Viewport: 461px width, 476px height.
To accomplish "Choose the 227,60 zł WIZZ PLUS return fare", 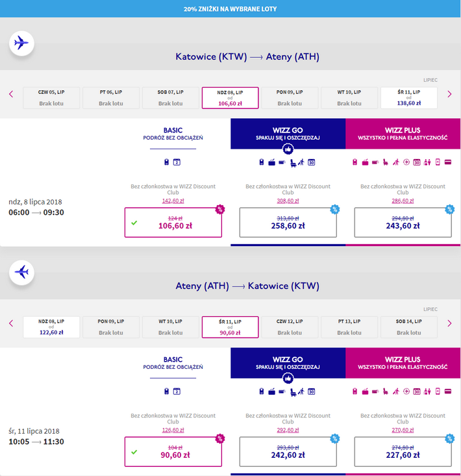I will [x=403, y=452].
